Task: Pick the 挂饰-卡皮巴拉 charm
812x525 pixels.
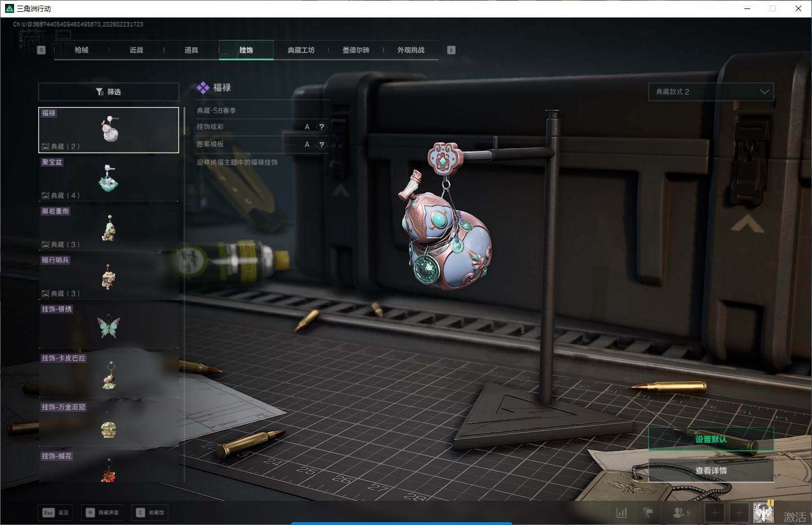Action: click(109, 375)
